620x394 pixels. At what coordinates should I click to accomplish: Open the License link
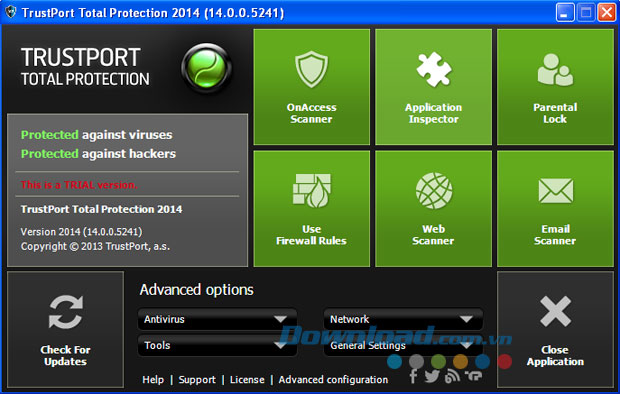247,380
